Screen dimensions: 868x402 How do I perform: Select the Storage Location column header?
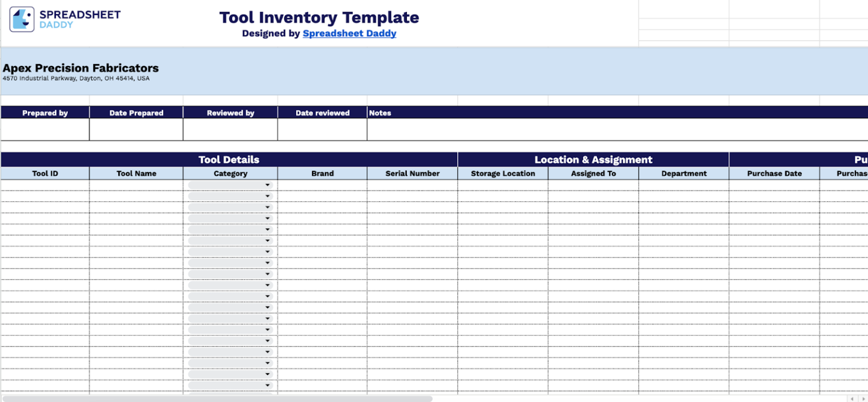(x=502, y=174)
